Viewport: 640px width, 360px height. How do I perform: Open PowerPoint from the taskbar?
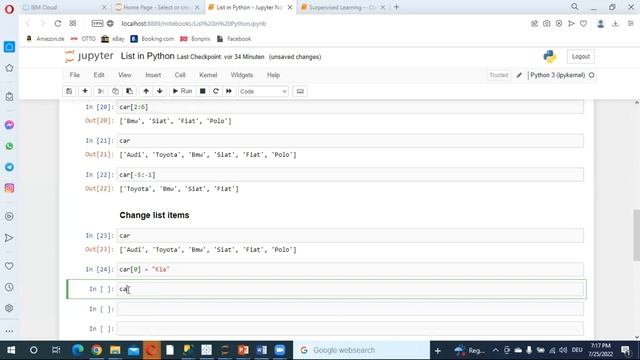[x=243, y=350]
